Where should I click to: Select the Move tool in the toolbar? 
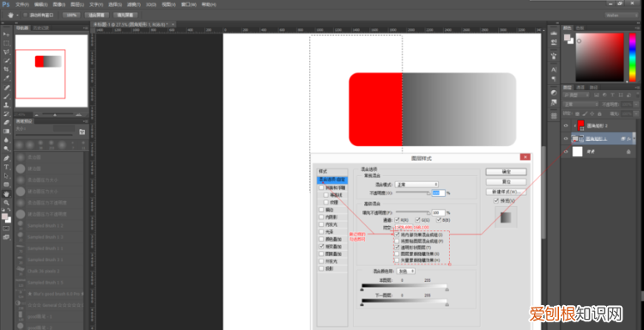pos(6,34)
